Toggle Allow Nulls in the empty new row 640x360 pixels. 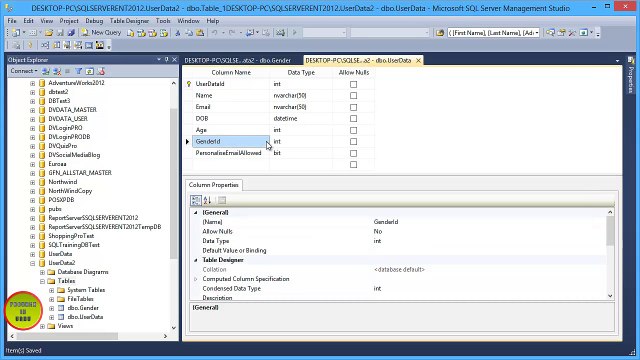pos(353,164)
